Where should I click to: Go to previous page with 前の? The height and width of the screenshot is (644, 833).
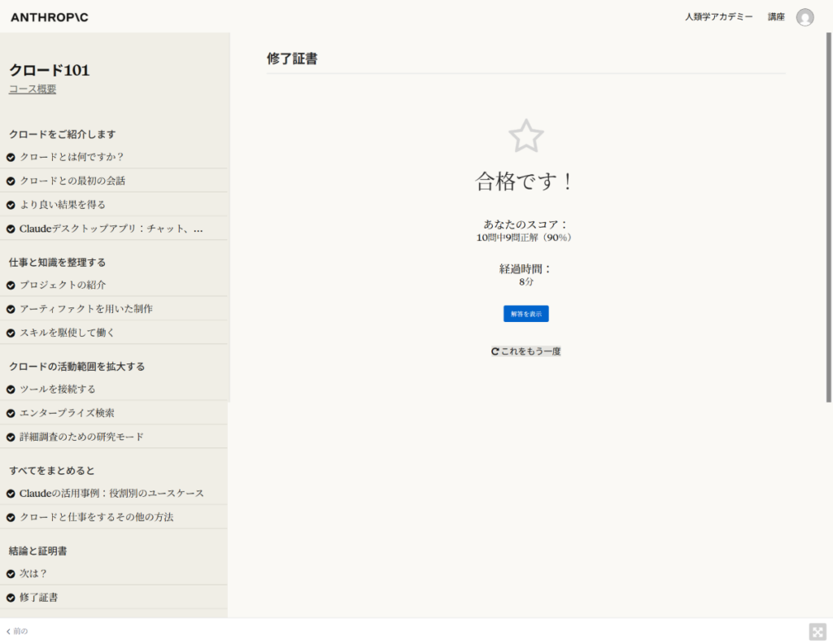pos(17,631)
